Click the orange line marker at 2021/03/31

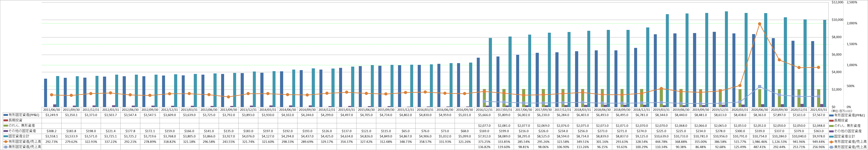click(818, 67)
